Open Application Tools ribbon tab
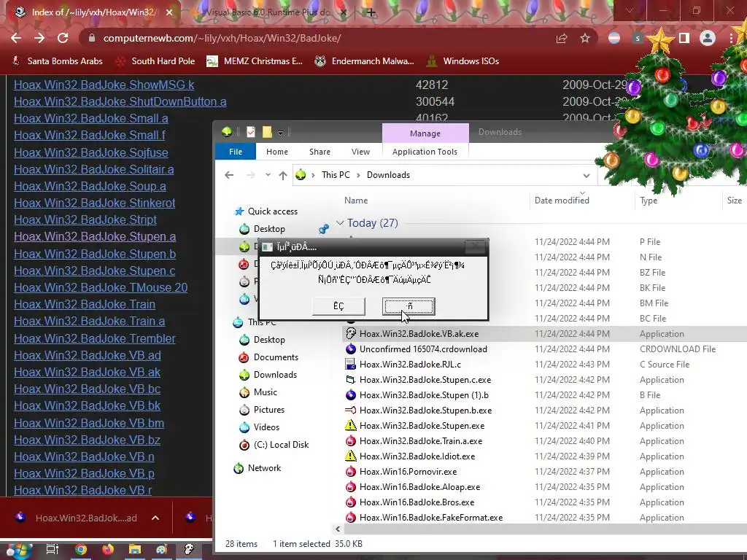747x560 pixels. [x=425, y=152]
